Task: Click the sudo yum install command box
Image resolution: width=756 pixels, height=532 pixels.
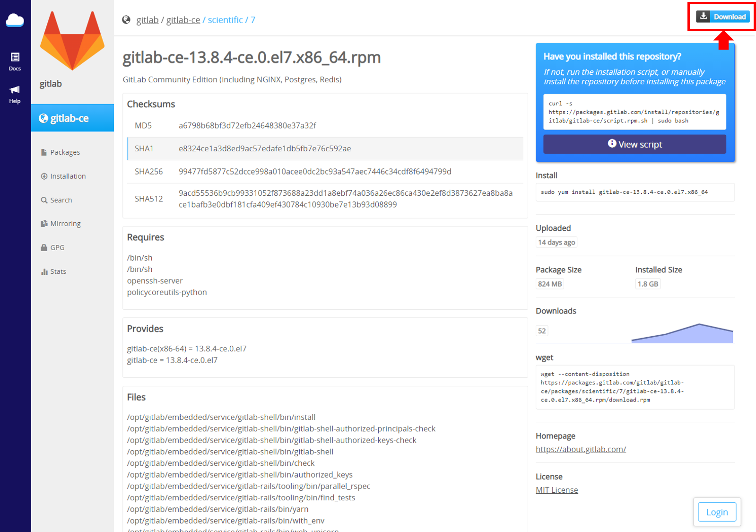Action: (635, 192)
